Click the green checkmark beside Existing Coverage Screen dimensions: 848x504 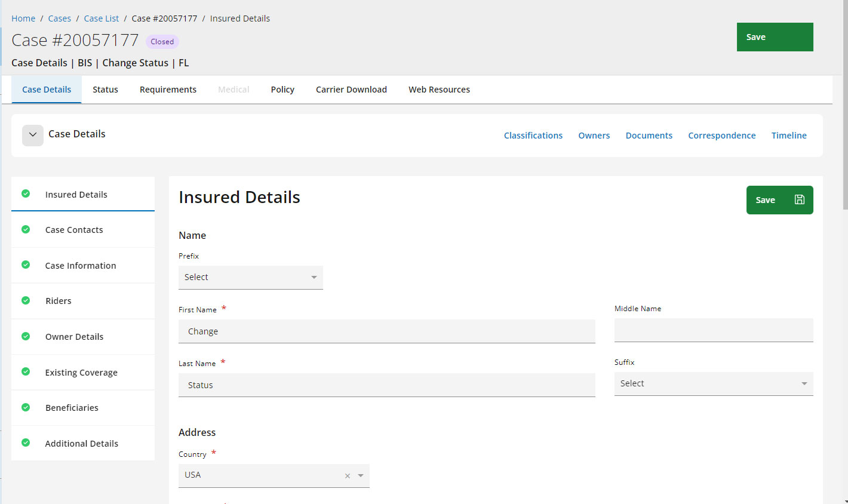tap(26, 371)
